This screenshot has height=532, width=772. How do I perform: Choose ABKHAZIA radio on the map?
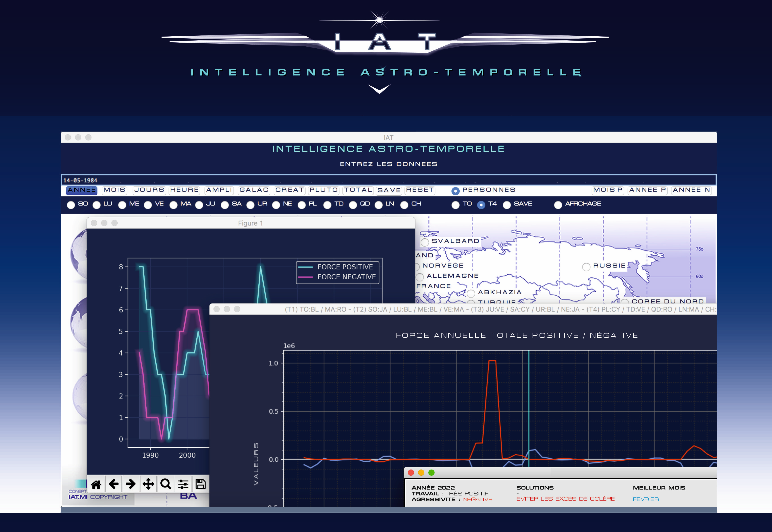[x=471, y=293]
